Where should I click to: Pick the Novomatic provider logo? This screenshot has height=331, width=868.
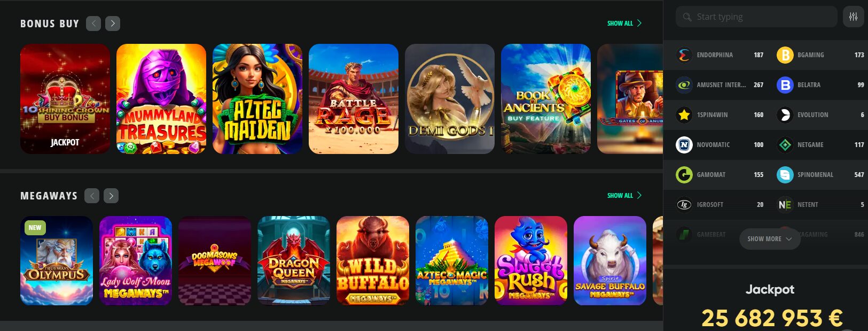[x=684, y=145]
